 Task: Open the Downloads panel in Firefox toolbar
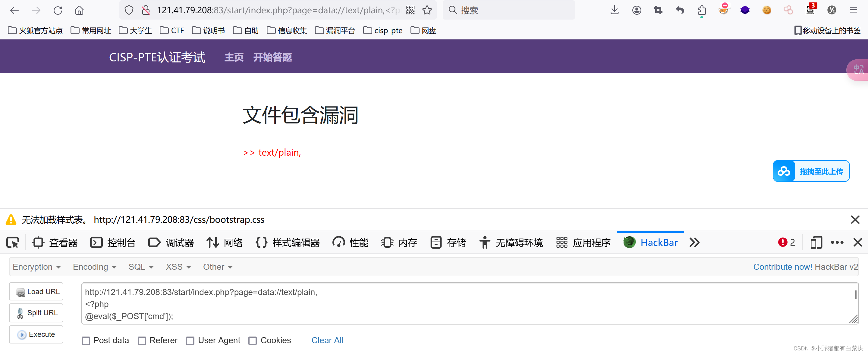(614, 10)
